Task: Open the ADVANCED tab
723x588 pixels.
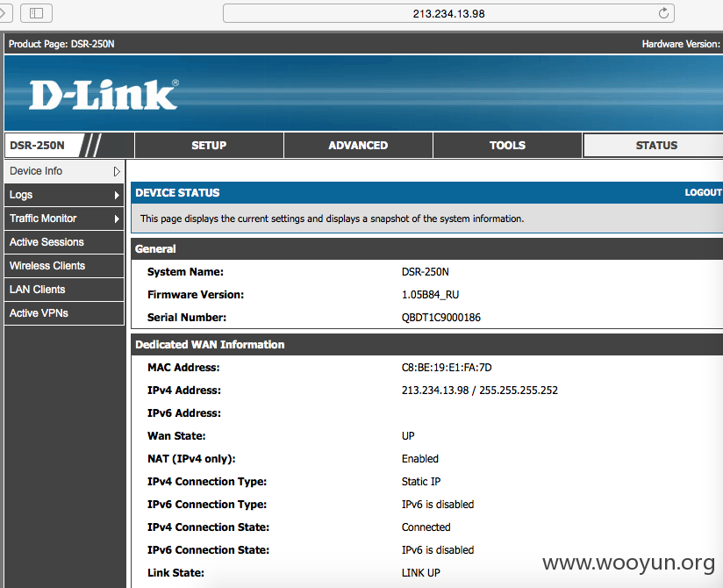Action: (x=358, y=146)
